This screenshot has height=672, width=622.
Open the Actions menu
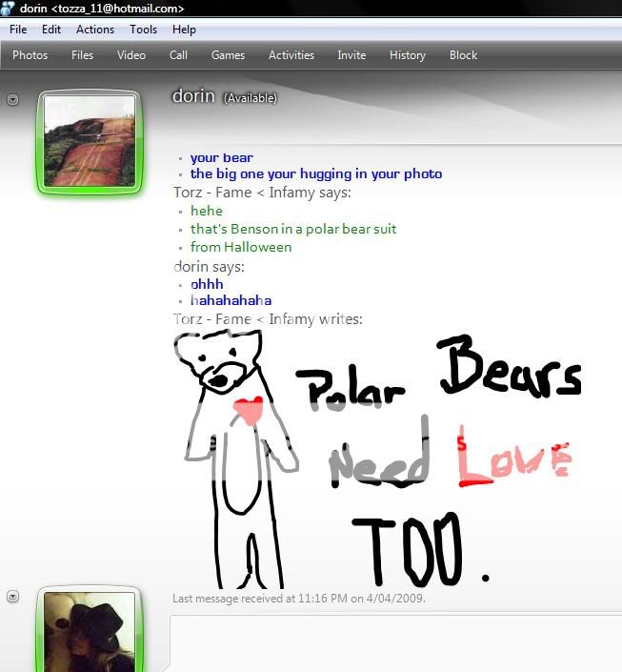click(x=95, y=30)
